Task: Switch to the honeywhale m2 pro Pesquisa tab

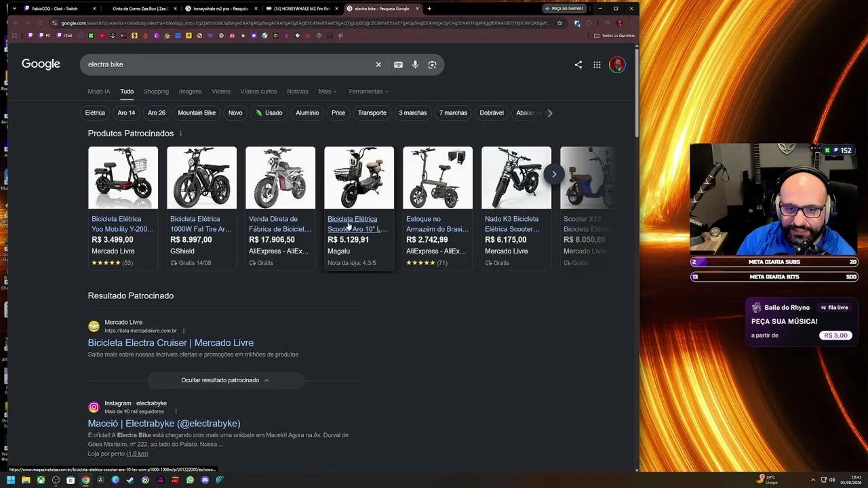Action: (x=221, y=9)
